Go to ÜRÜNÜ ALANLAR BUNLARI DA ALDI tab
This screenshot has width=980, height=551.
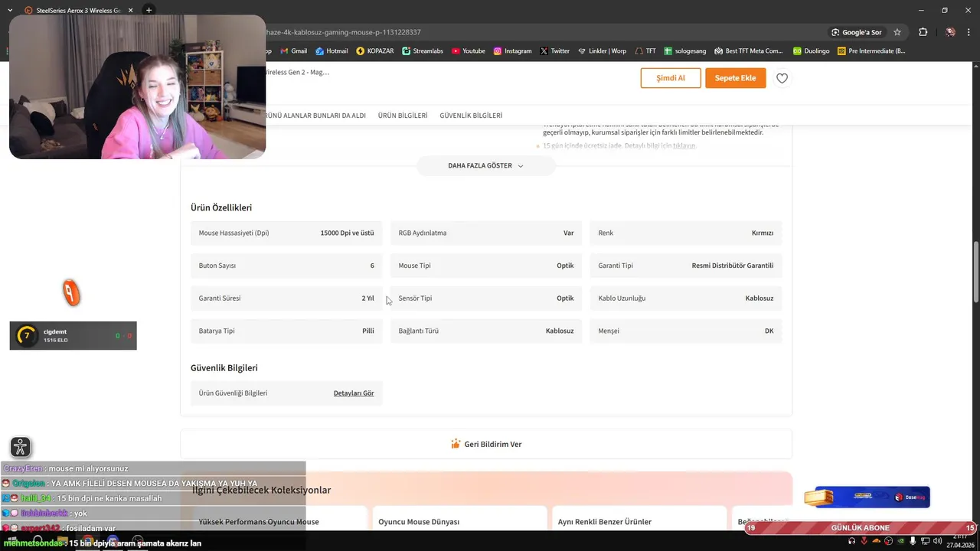[315, 116]
